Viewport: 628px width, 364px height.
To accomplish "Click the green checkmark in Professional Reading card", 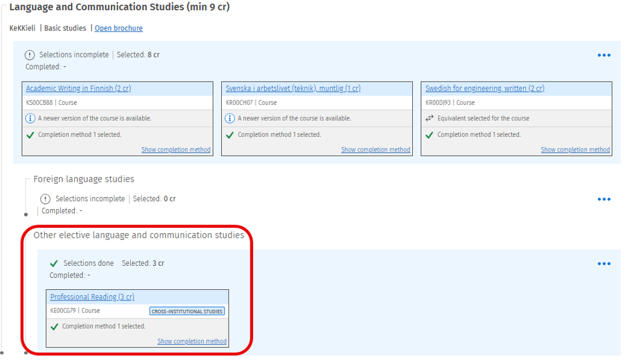I will (55, 327).
